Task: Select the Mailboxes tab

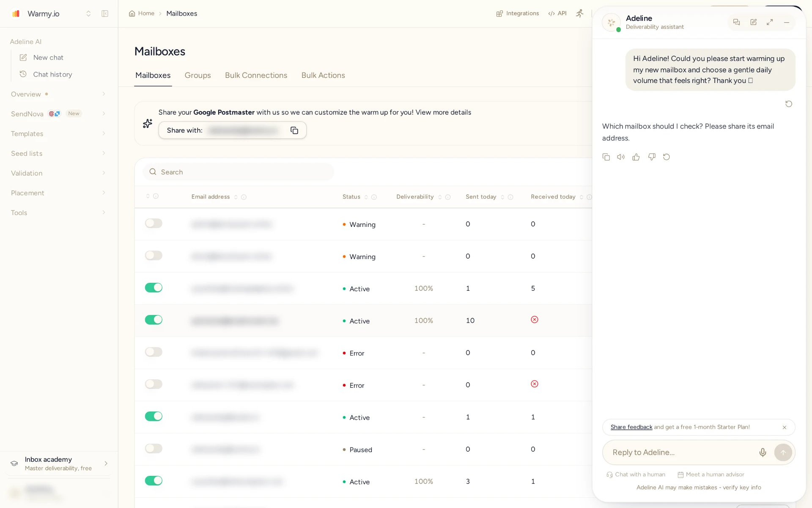Action: [x=153, y=75]
